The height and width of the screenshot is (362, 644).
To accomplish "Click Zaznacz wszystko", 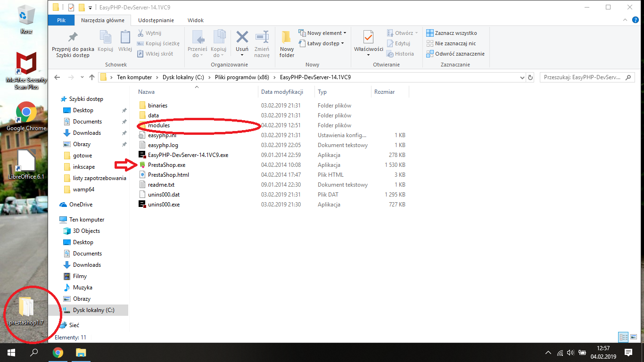I will (x=452, y=33).
